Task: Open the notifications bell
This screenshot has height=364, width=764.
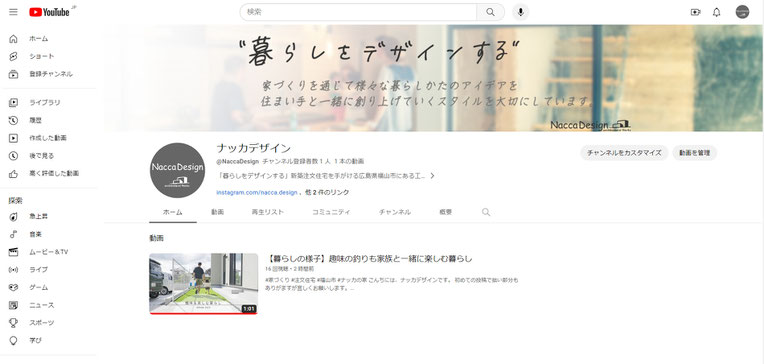Action: tap(716, 12)
